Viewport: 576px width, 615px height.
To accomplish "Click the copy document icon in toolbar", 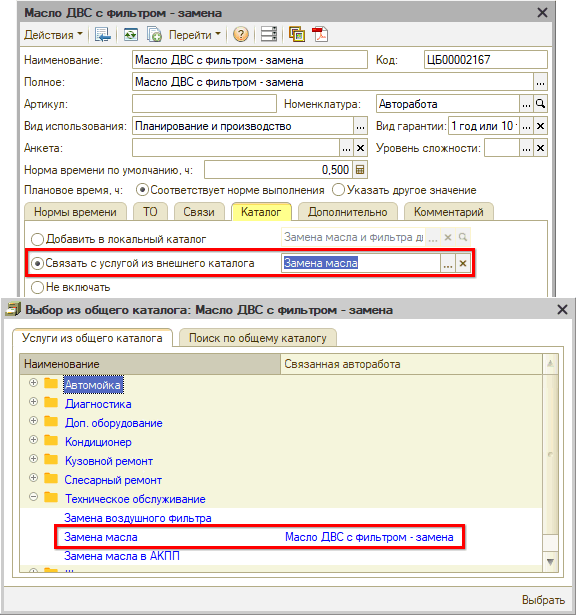I will (154, 35).
